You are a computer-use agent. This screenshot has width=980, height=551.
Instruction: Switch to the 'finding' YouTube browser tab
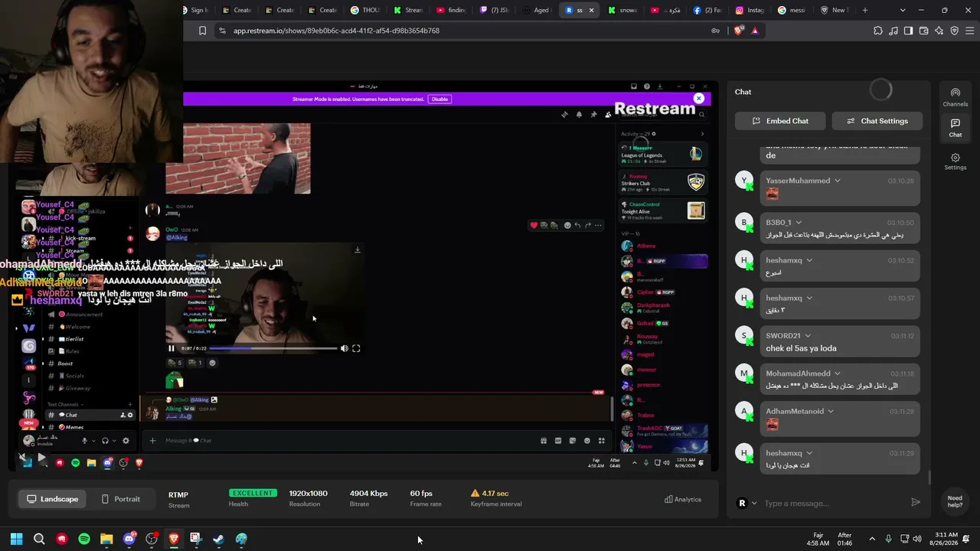(x=452, y=10)
